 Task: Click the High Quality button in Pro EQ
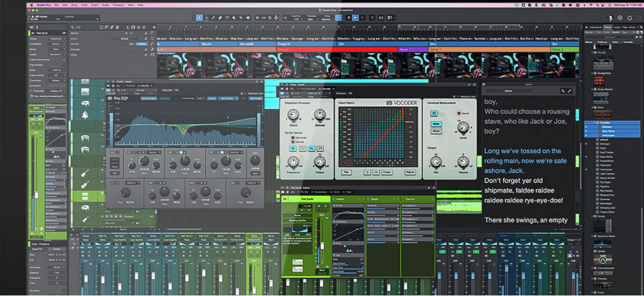point(255,99)
